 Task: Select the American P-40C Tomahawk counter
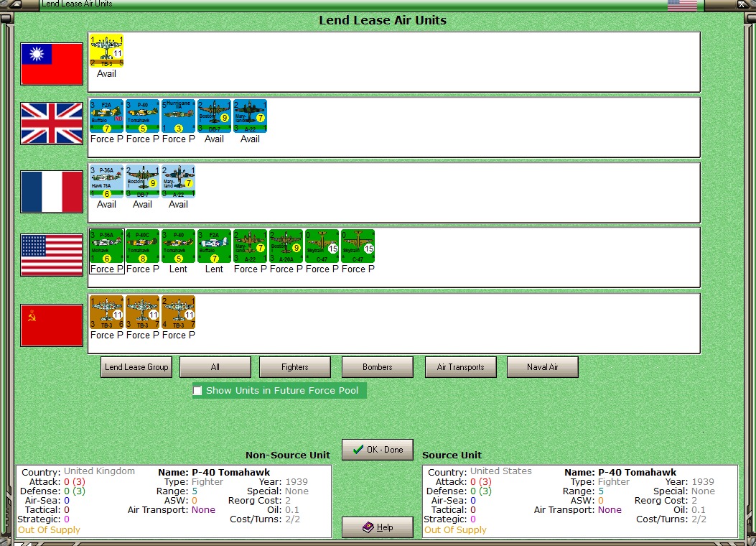142,246
